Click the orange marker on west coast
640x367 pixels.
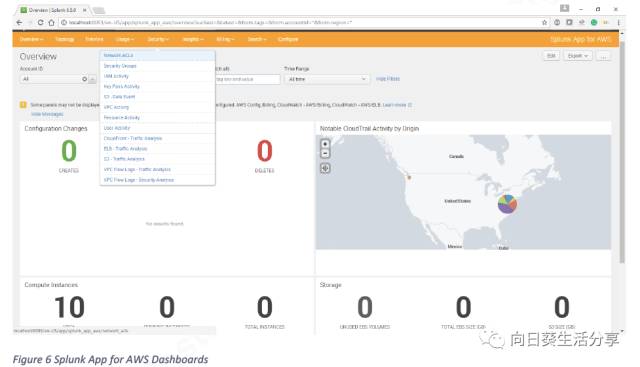tap(409, 178)
